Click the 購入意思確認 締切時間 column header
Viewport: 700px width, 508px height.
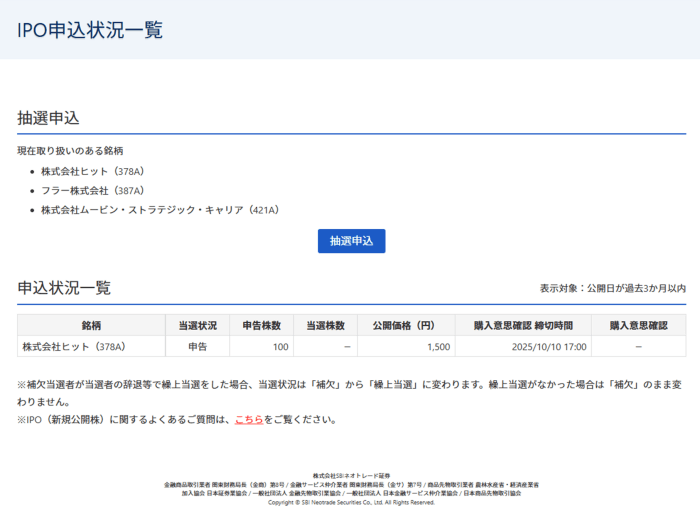[522, 325]
